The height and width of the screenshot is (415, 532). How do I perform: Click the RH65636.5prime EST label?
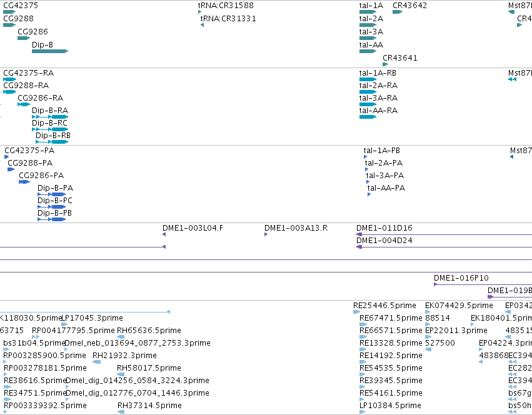(x=149, y=331)
